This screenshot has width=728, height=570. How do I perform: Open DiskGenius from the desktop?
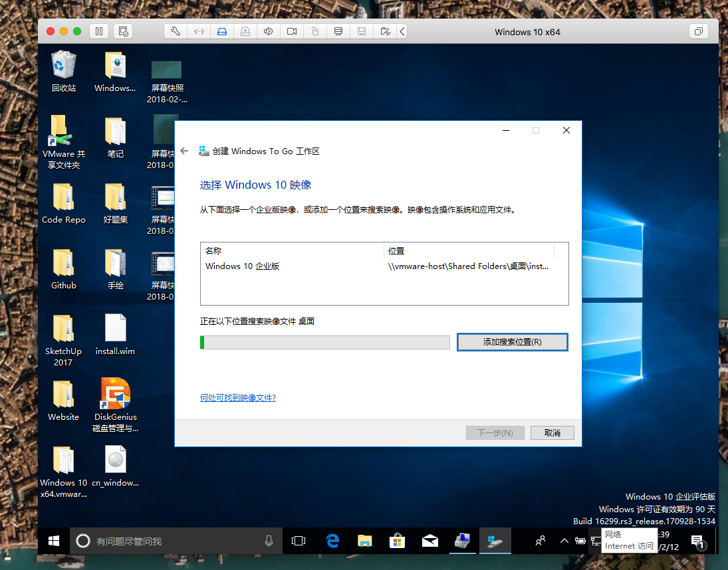(114, 394)
